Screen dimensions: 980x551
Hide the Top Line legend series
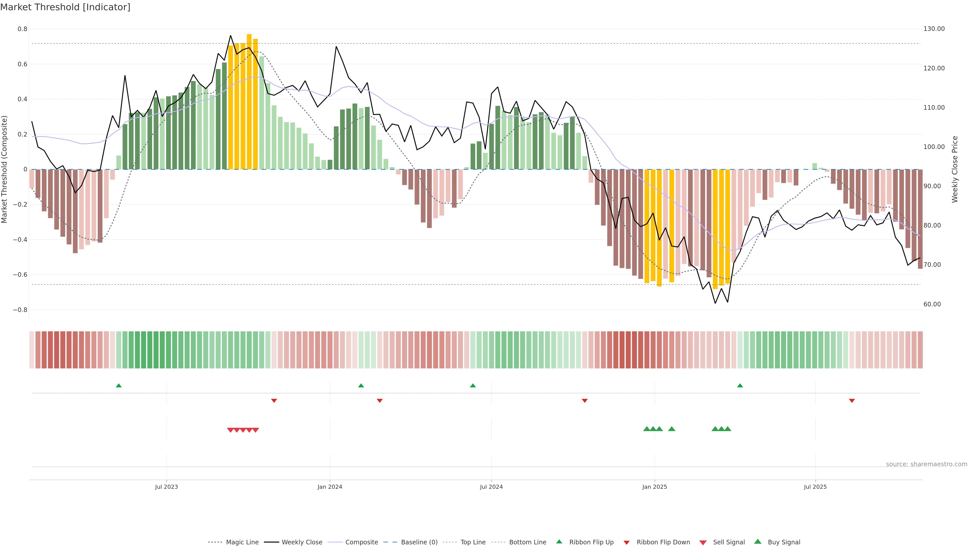click(x=473, y=542)
